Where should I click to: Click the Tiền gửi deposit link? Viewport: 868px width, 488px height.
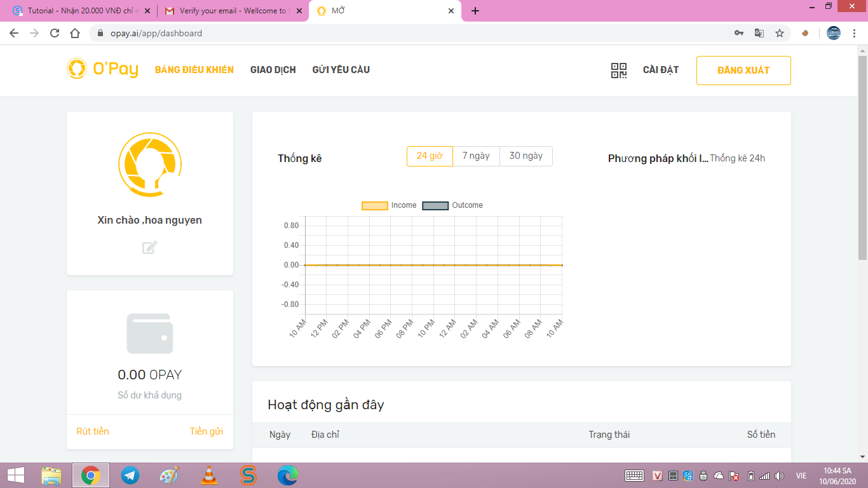[x=207, y=431]
